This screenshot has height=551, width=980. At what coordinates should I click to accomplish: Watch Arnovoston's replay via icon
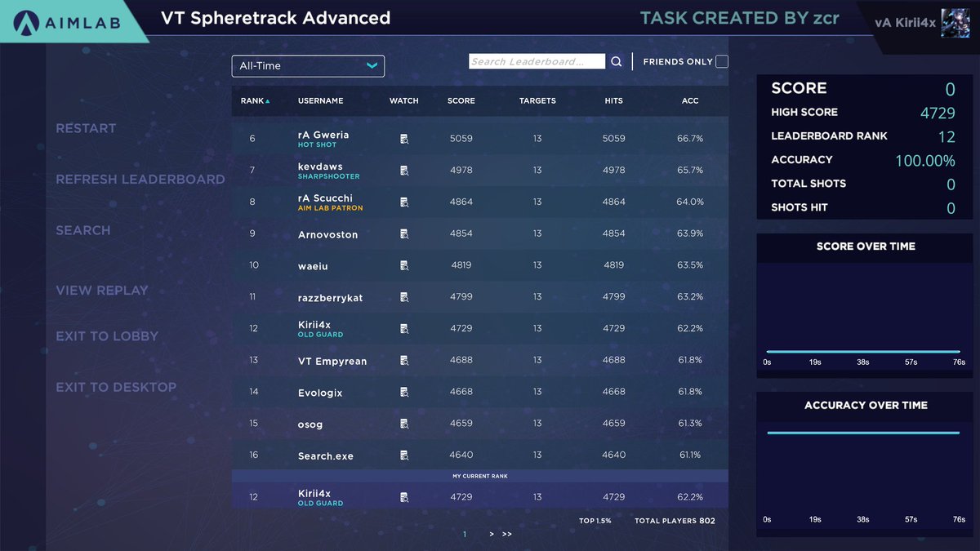[404, 234]
